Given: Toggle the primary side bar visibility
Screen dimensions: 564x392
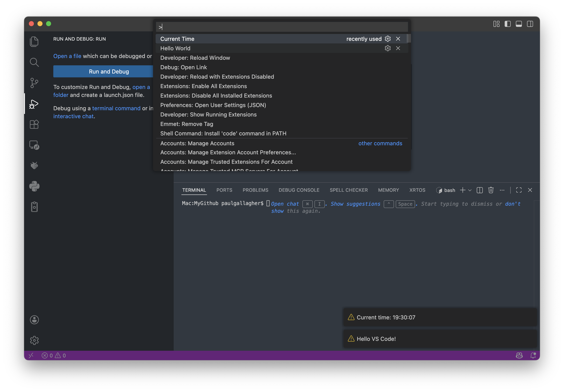Looking at the screenshot, I should [x=507, y=24].
